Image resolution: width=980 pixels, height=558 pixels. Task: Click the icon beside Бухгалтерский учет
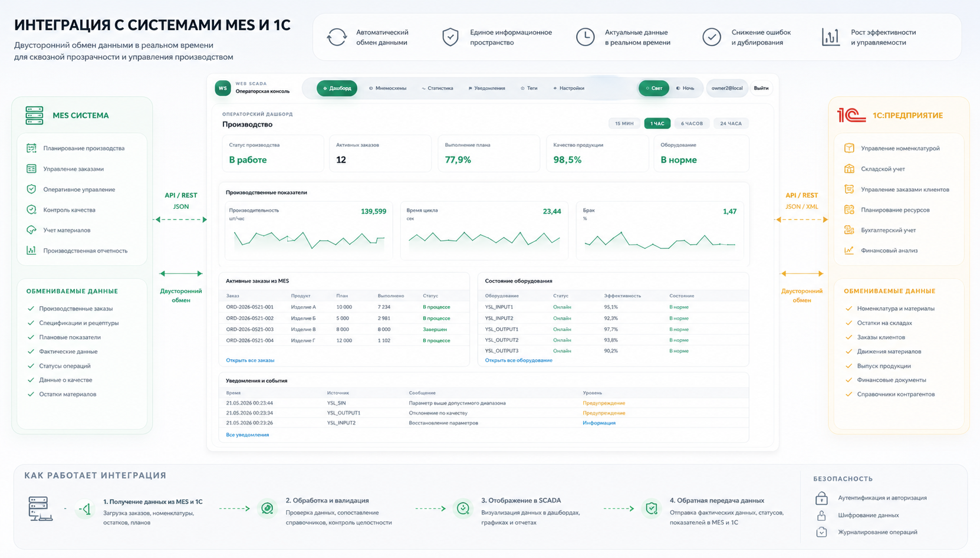(x=849, y=230)
